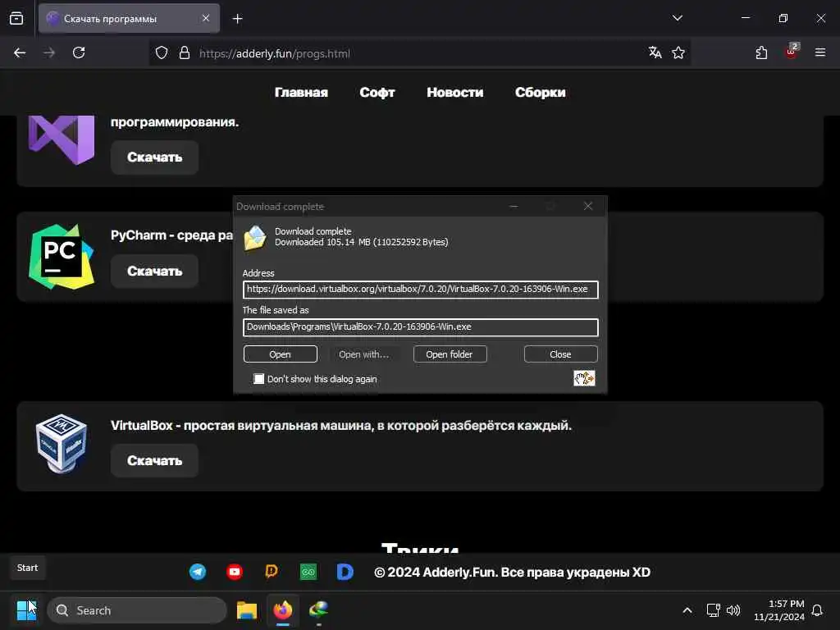Click the taskbar Search box

(137, 610)
